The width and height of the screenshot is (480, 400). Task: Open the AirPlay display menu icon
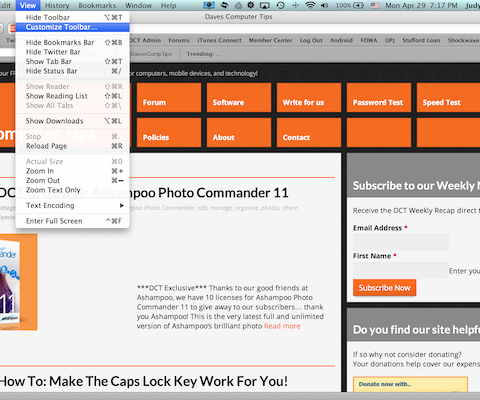pyautogui.click(x=265, y=6)
